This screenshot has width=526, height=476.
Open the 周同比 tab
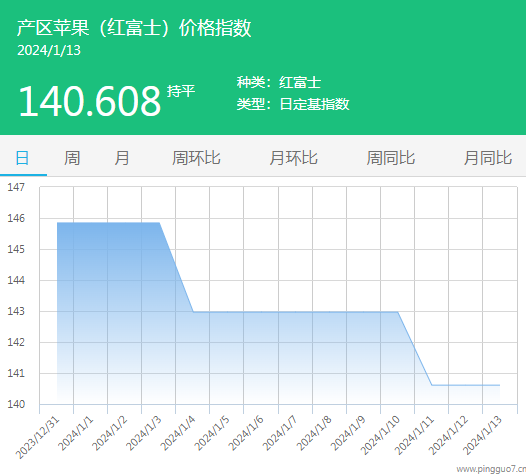(x=391, y=158)
